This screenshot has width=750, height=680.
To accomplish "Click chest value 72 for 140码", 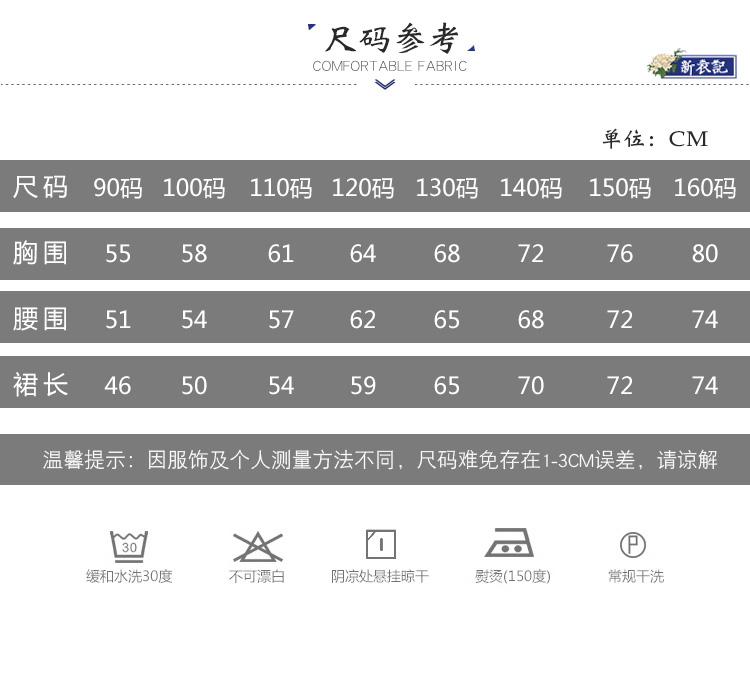I will coord(531,253).
